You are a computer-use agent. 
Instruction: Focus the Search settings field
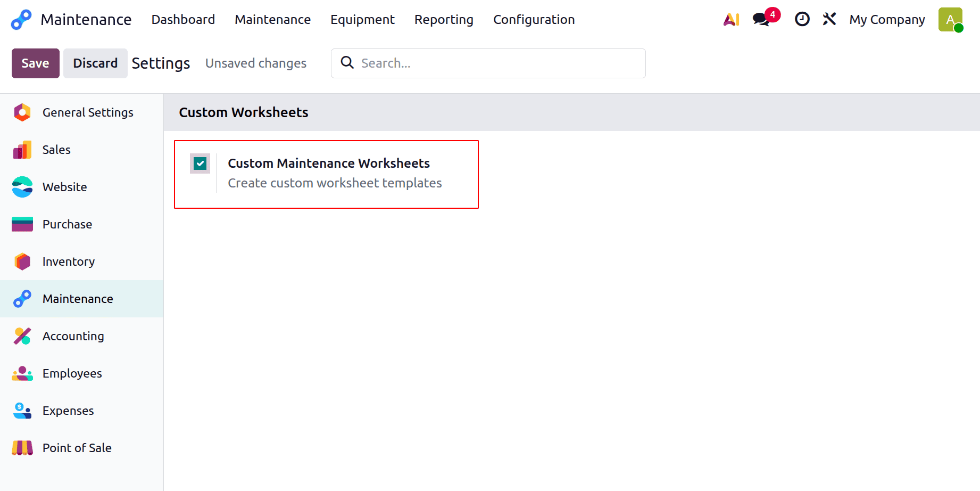coord(488,63)
